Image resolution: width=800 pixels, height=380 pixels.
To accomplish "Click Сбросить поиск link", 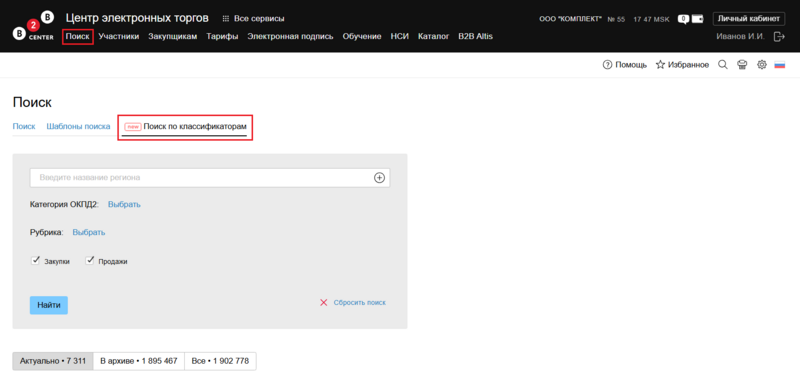I will point(360,302).
